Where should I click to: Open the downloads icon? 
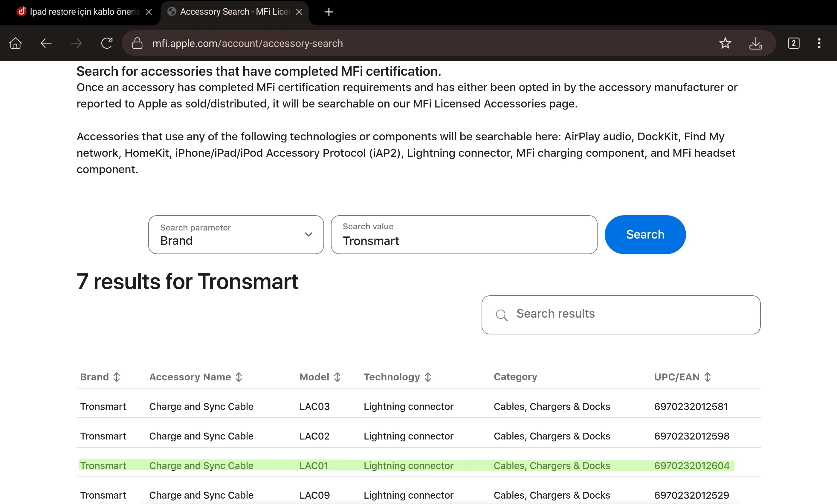point(755,43)
